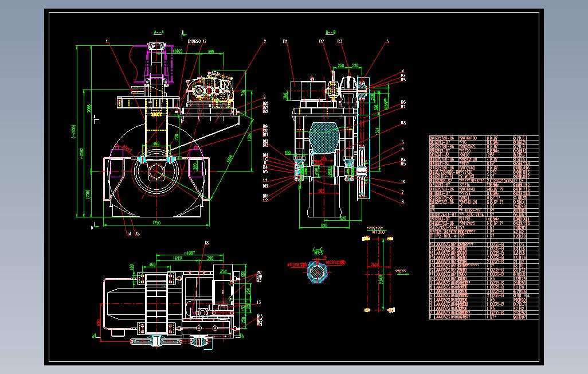Click the parts list table

[x=484, y=228]
